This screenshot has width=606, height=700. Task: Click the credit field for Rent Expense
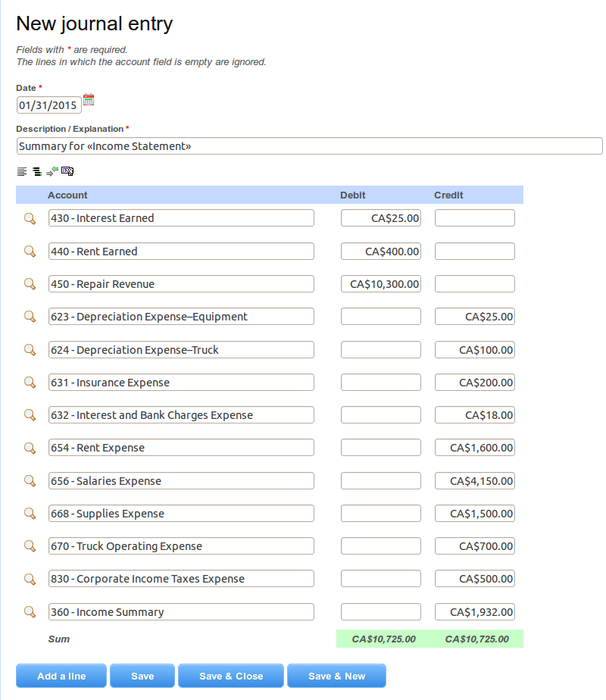(x=473, y=448)
